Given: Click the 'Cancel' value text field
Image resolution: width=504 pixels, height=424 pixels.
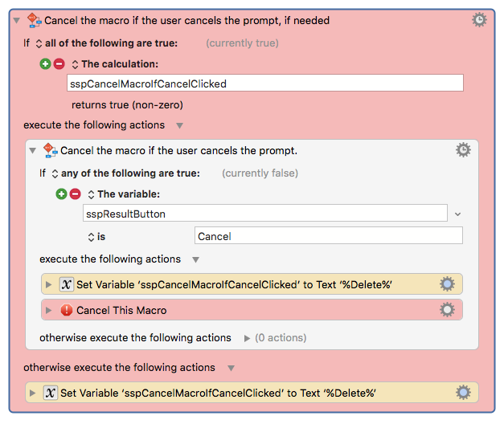Looking at the screenshot, I should coord(329,235).
